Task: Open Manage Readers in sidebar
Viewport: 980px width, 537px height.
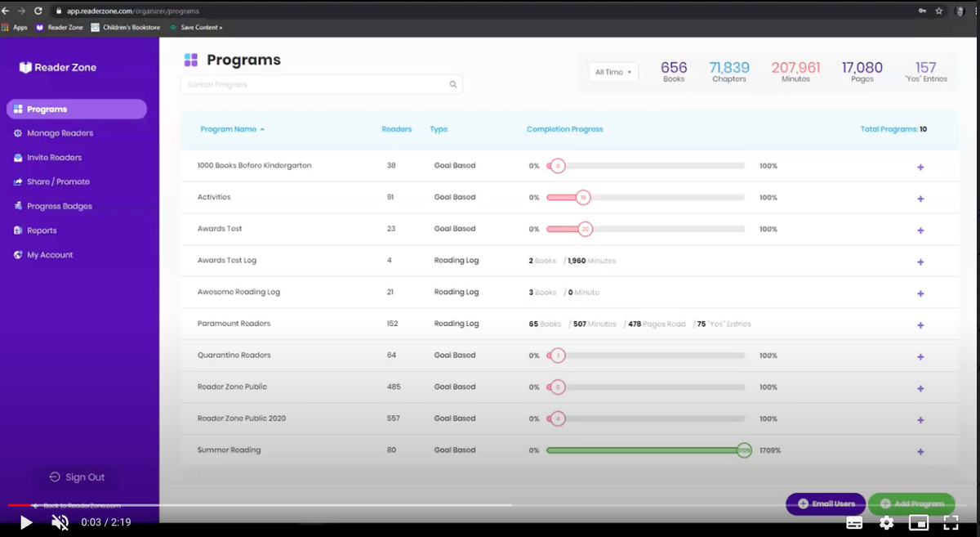Action: [54, 133]
